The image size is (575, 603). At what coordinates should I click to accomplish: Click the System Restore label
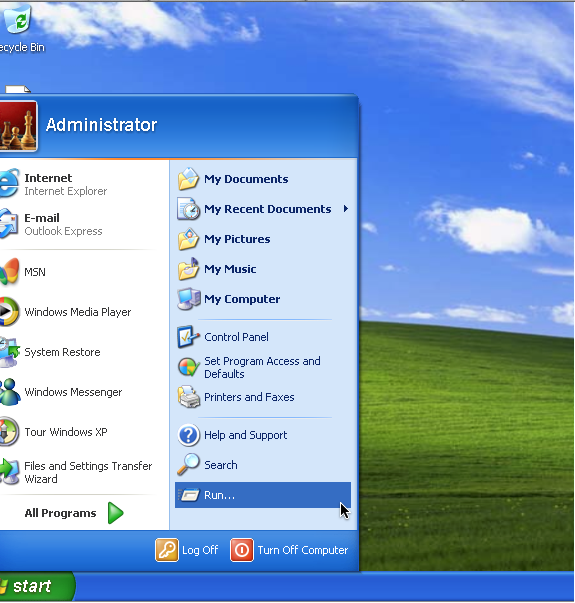point(62,352)
